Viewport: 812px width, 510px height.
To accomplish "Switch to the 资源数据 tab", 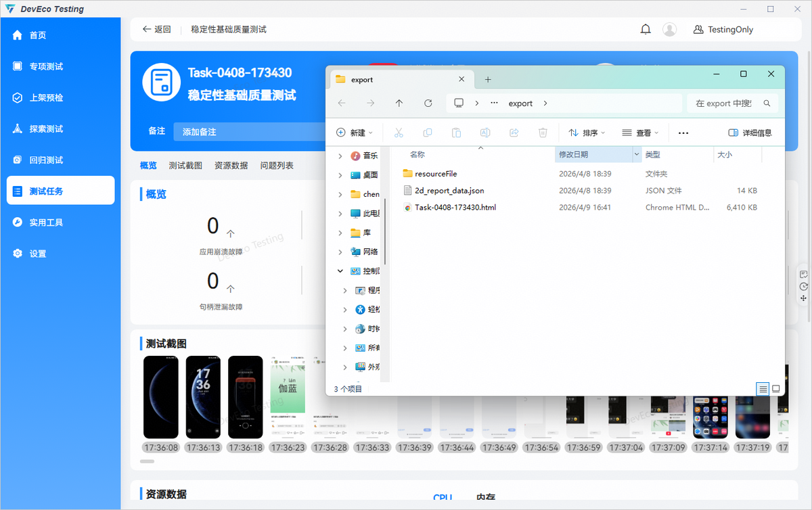I will point(231,165).
